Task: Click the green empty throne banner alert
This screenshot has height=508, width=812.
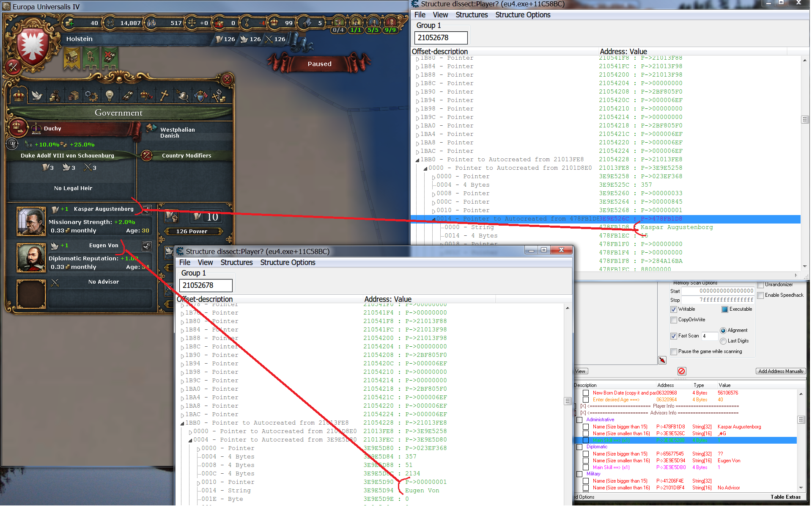Action: tap(91, 58)
